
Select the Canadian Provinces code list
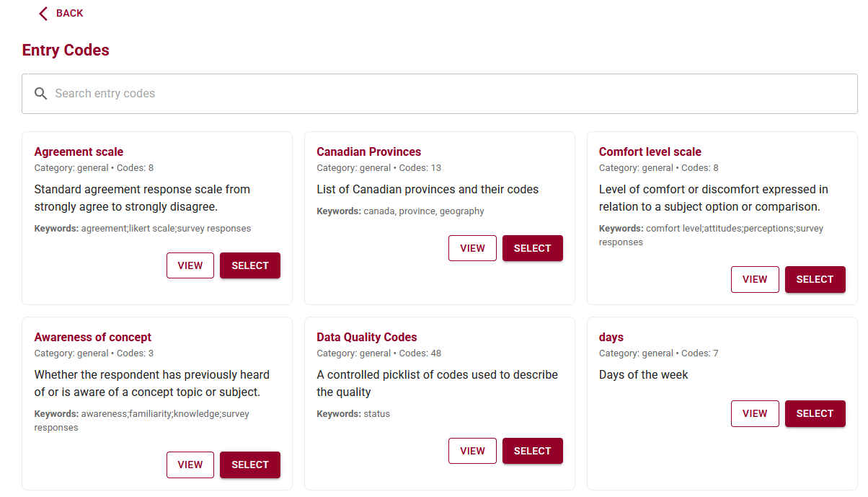[x=533, y=248]
